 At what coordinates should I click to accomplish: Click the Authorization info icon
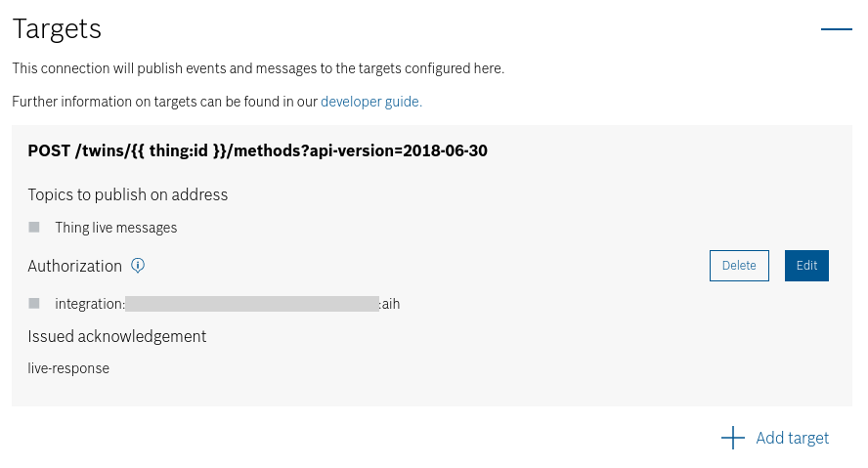tap(138, 266)
